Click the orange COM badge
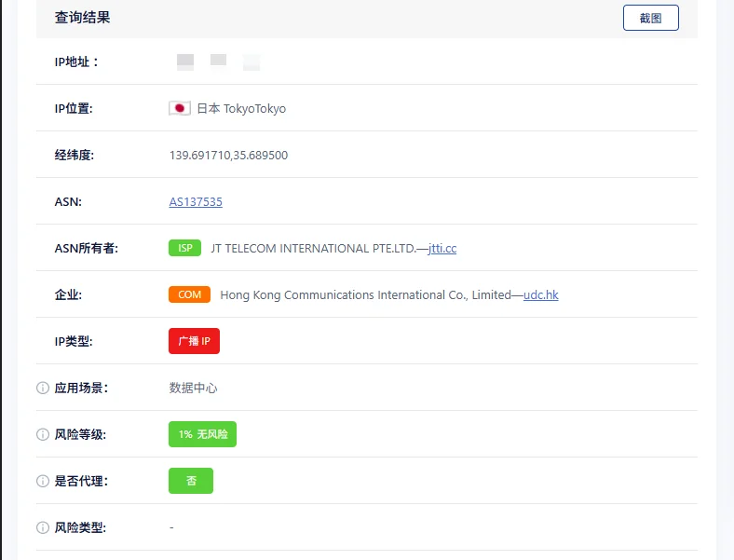This screenshot has height=560, width=734. [x=189, y=294]
